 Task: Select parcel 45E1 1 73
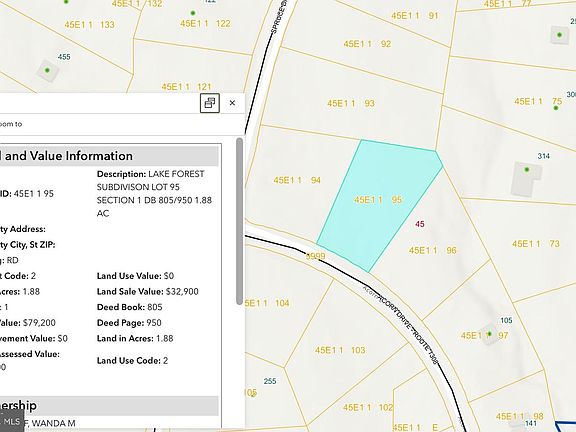click(536, 244)
